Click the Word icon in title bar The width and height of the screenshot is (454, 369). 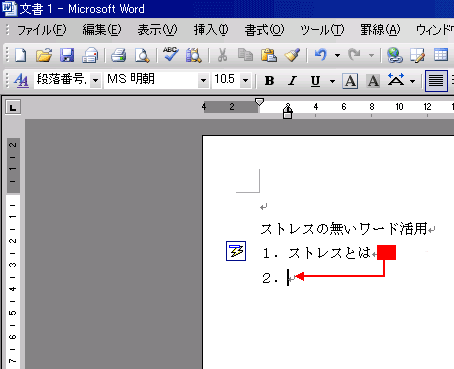9,8
